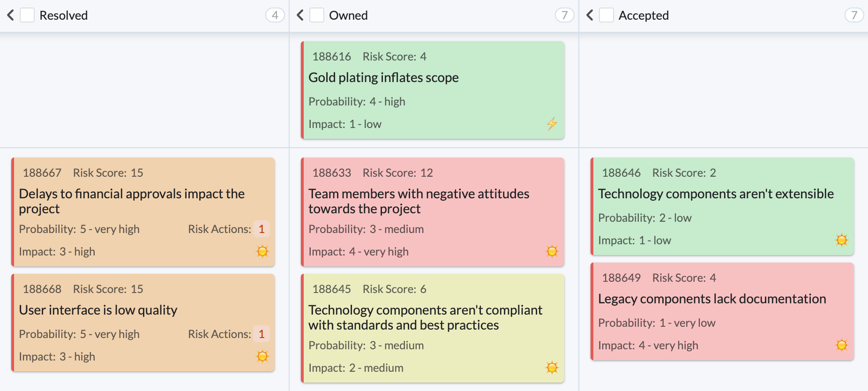Screen dimensions: 868x391
Task: Open Risk Actions count on card 188668
Action: pos(262,334)
